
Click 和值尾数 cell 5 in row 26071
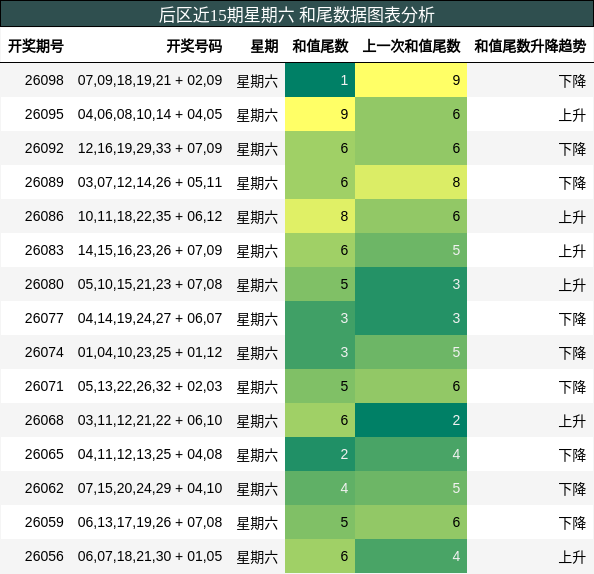(320, 386)
